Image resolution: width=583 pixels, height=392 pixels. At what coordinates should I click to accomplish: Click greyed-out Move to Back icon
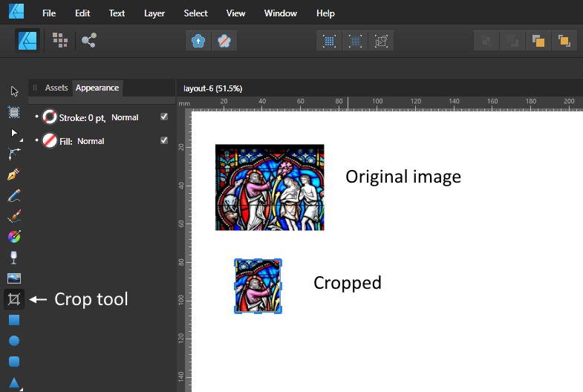click(486, 41)
